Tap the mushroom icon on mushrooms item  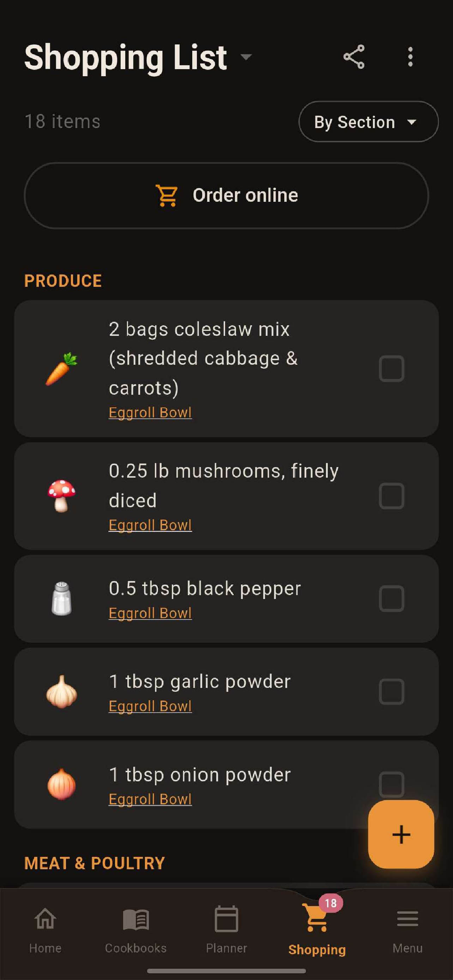62,496
